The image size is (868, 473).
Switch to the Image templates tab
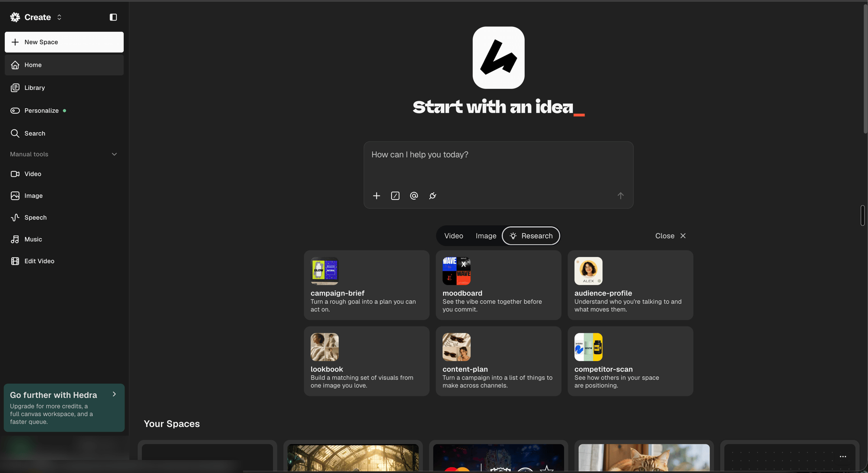(486, 236)
